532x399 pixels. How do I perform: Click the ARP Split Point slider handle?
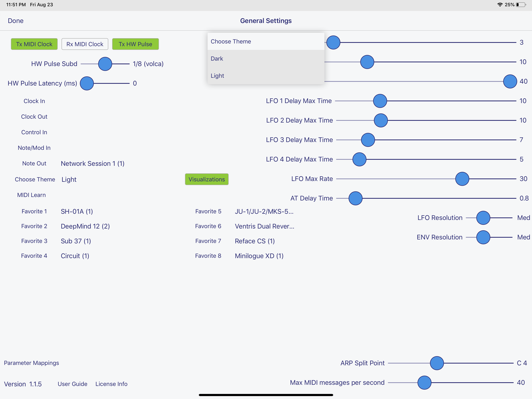(437, 363)
